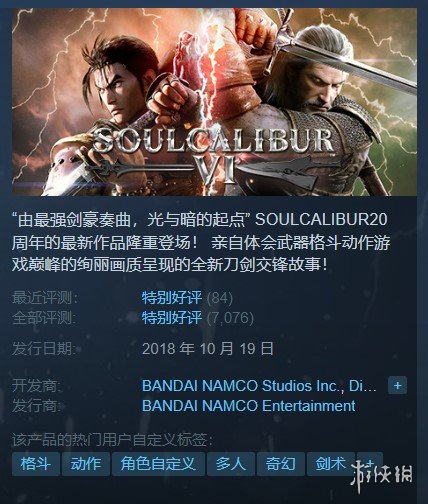This screenshot has height=504, width=428.
Task: View recent reviews 特别好评 link
Action: pyautogui.click(x=172, y=298)
